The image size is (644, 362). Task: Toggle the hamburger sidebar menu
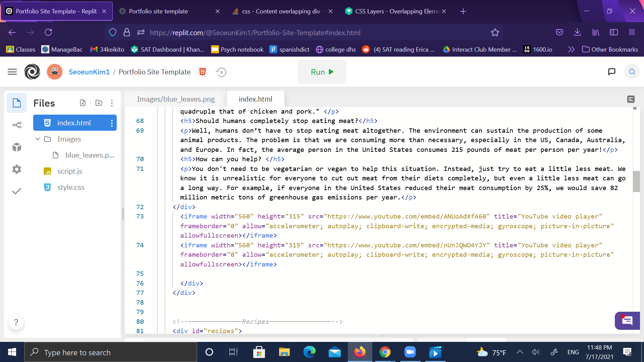click(12, 72)
